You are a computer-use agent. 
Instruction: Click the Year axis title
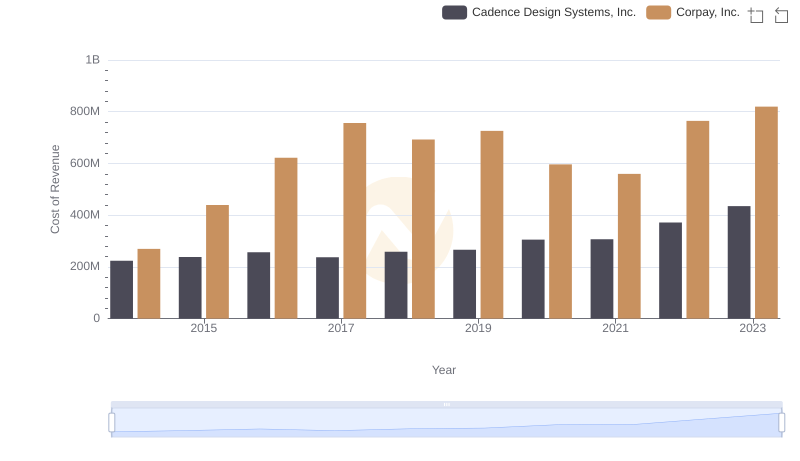(x=444, y=370)
